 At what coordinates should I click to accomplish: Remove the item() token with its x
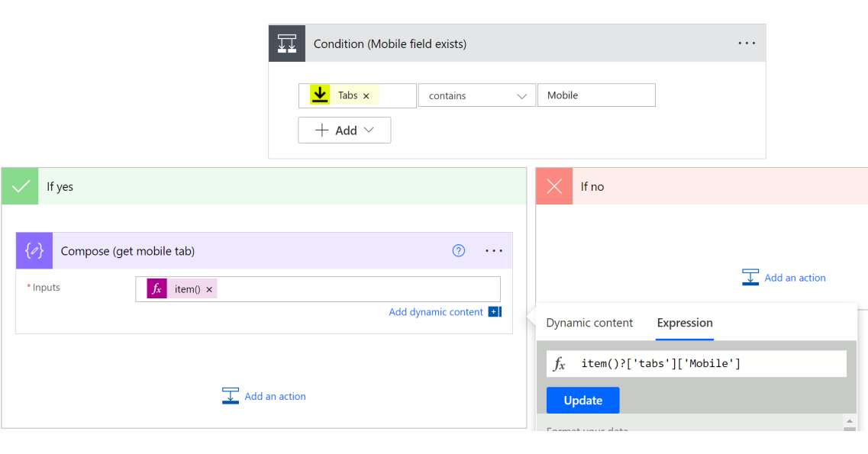tap(209, 288)
